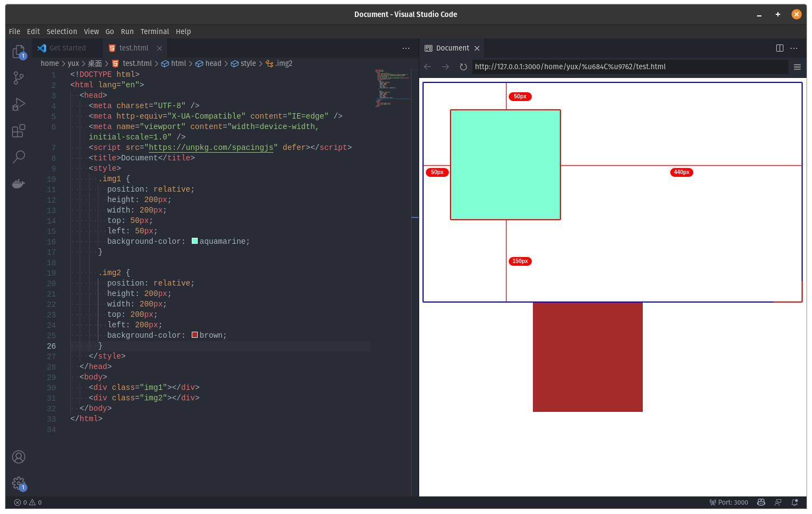Click the preview URL address field
The image size is (812, 514).
(630, 67)
